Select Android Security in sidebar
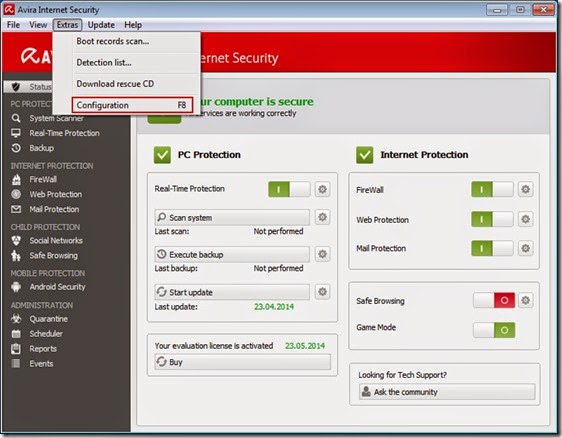Viewport: 562px width, 438px height. coord(57,287)
